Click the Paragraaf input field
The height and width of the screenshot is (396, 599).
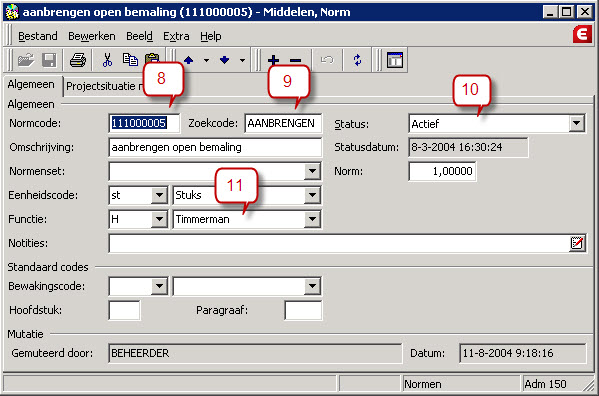(x=303, y=310)
